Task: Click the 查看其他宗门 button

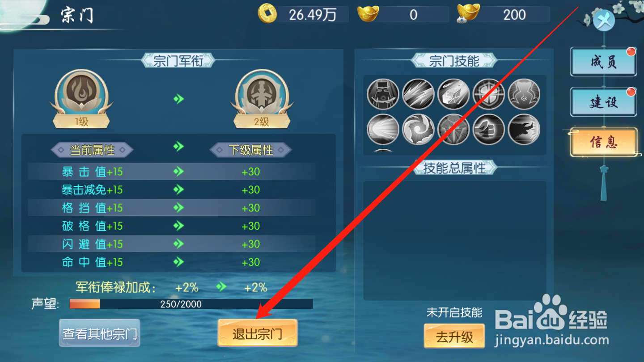Action: click(x=100, y=333)
